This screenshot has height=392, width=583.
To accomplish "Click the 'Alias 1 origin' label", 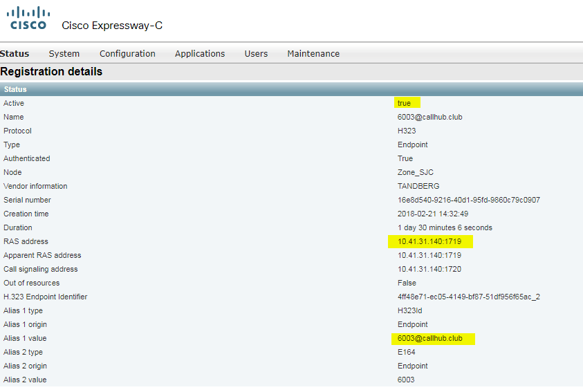I will 26,324.
